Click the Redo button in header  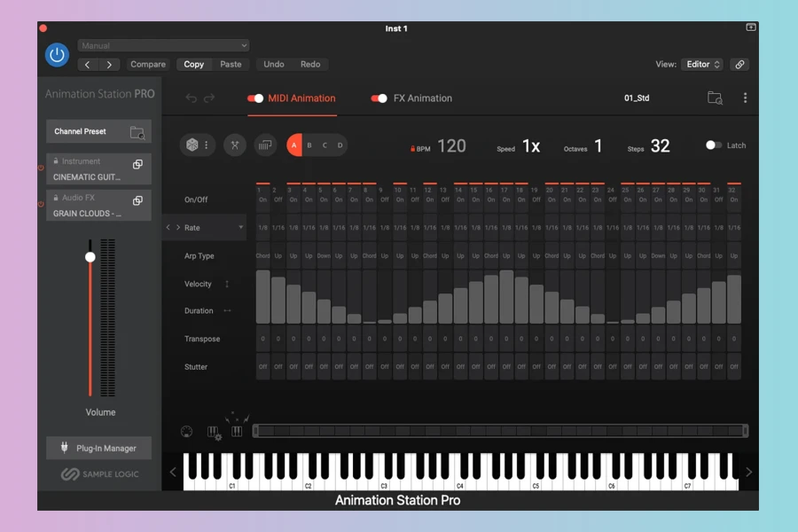(310, 65)
